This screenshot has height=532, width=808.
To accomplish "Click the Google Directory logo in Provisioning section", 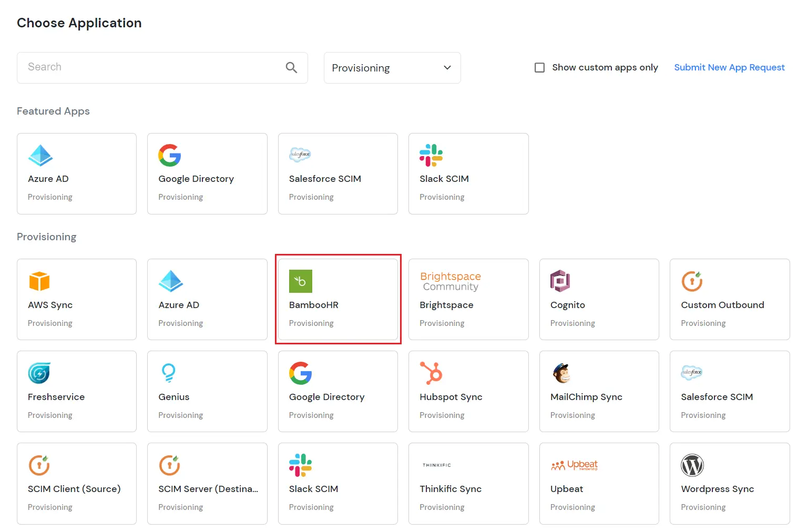I will (x=301, y=373).
